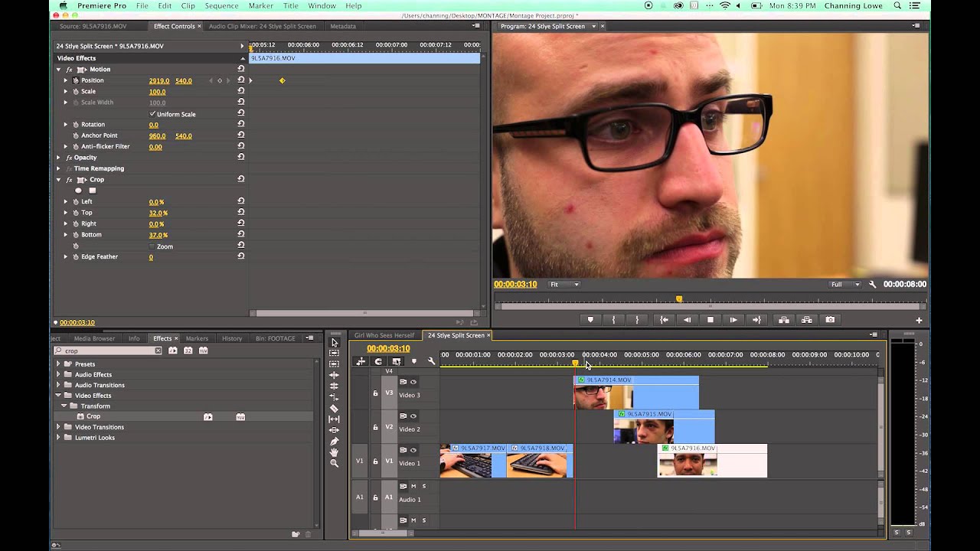Click the Lift button in Program monitor
This screenshot has height=551, width=980.
click(x=784, y=320)
